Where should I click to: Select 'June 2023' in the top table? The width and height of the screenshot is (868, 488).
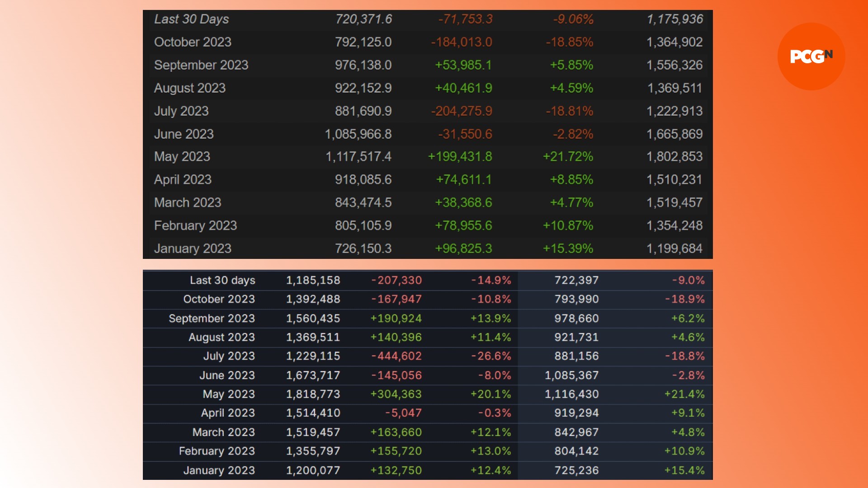point(184,134)
